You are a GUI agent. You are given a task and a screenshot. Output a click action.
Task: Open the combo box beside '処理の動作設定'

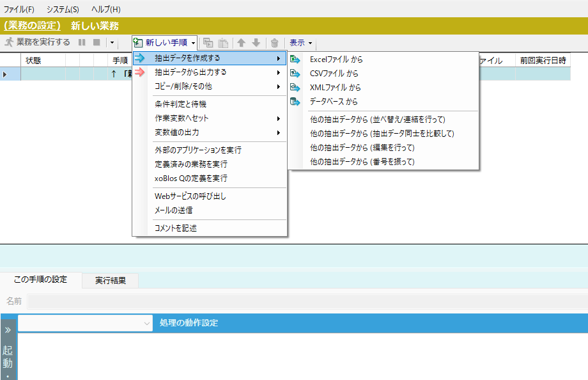[85, 323]
